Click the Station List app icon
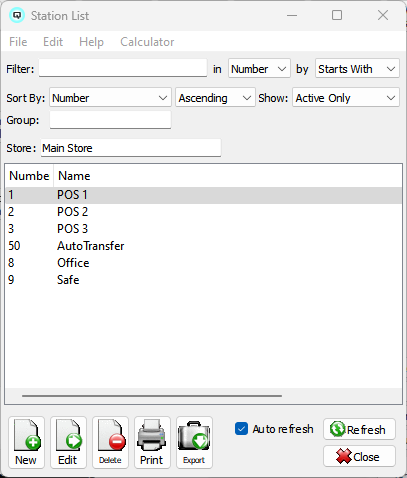The image size is (407, 478). (x=17, y=15)
